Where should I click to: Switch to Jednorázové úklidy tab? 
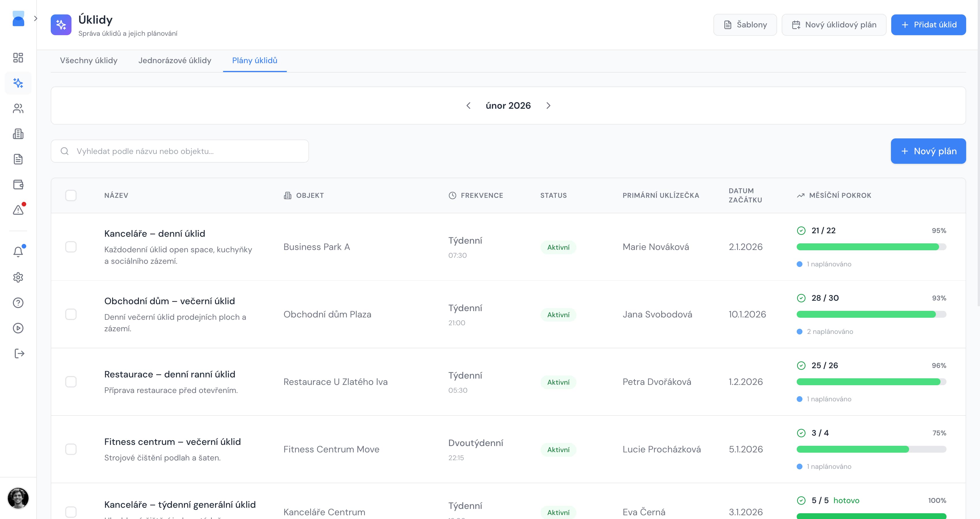(x=175, y=61)
